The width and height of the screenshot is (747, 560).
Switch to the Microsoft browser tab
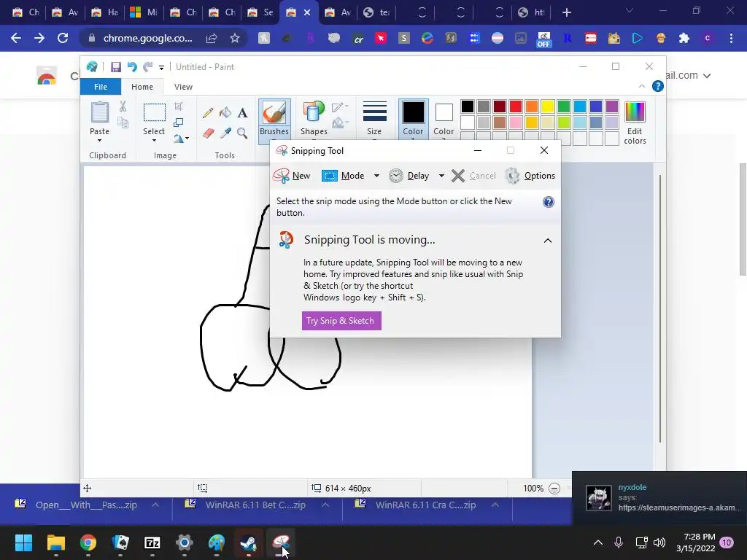pos(144,12)
